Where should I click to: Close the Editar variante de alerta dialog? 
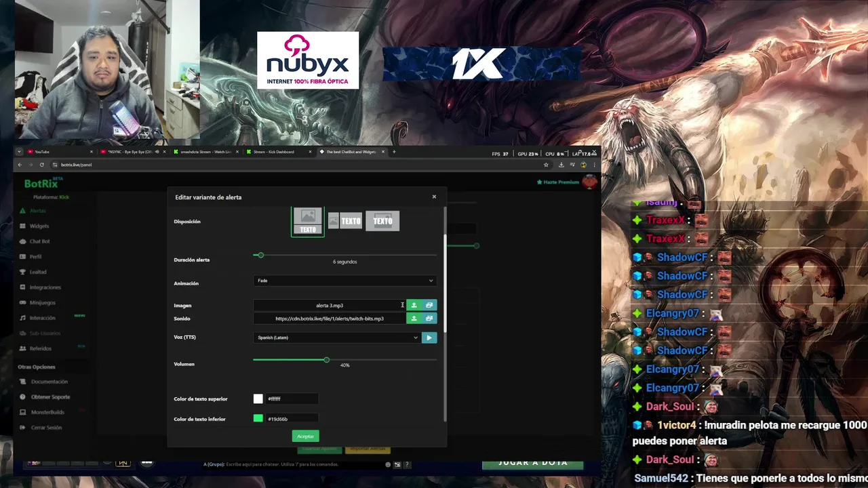coord(434,197)
